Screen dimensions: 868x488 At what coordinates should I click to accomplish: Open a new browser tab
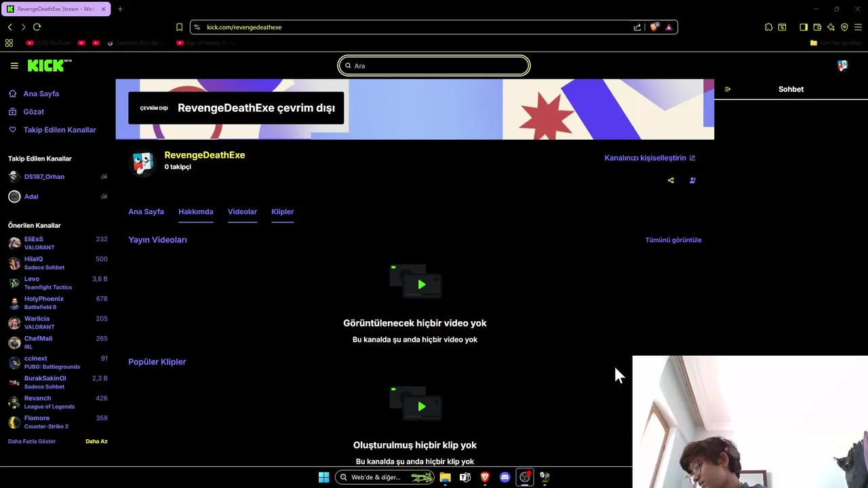(120, 9)
